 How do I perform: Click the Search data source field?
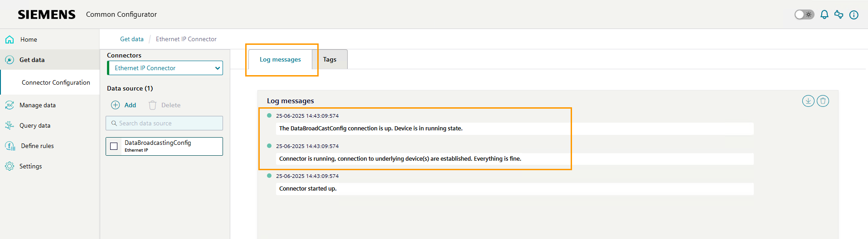tap(165, 123)
